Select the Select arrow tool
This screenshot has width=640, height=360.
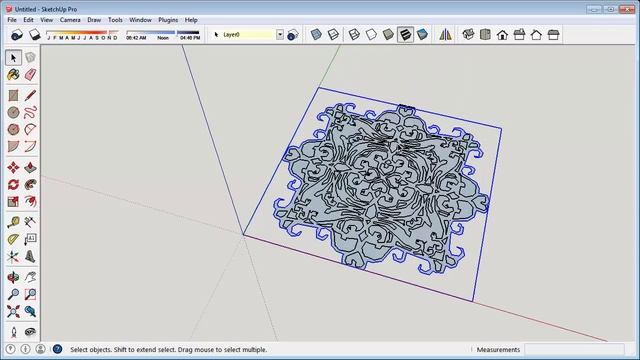point(13,58)
